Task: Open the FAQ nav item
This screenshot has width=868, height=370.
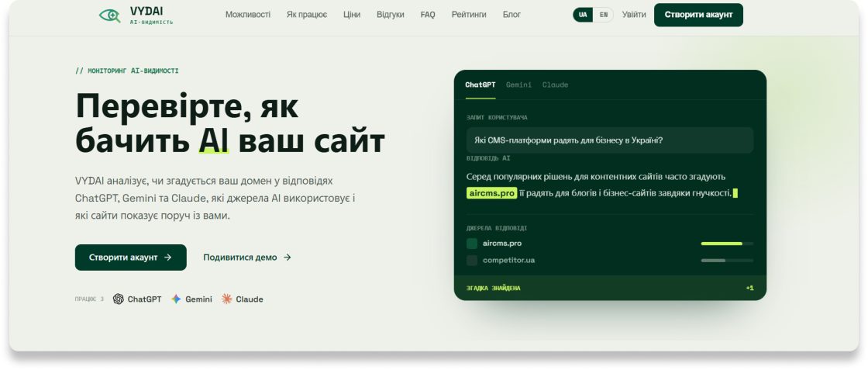Action: [x=428, y=15]
